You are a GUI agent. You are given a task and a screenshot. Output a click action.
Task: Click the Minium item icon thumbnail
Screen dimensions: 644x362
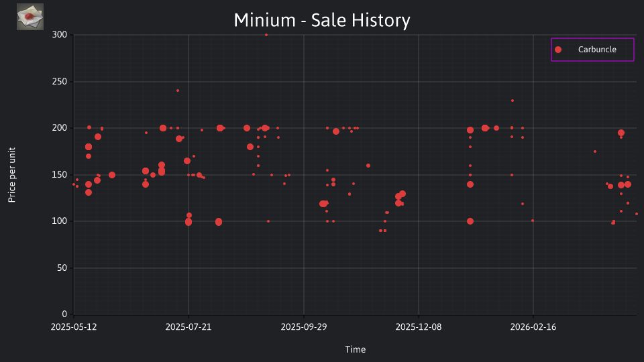(x=30, y=17)
